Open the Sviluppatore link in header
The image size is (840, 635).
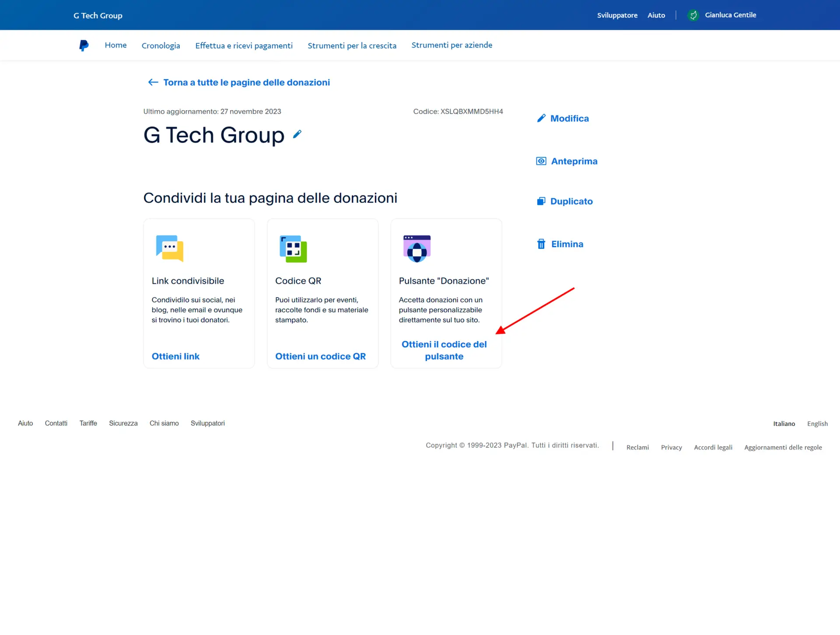click(x=617, y=15)
